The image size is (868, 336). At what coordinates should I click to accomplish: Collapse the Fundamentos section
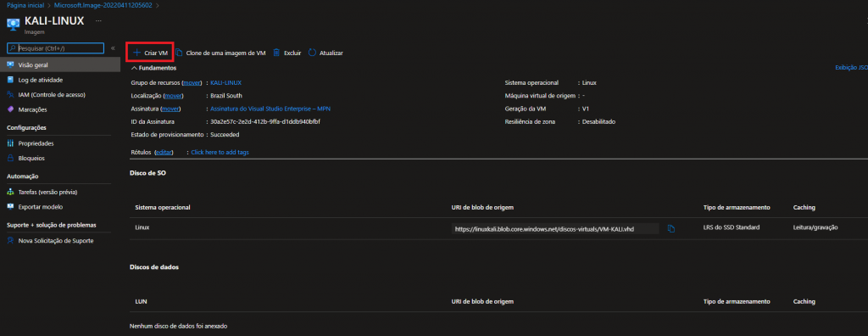pos(153,68)
